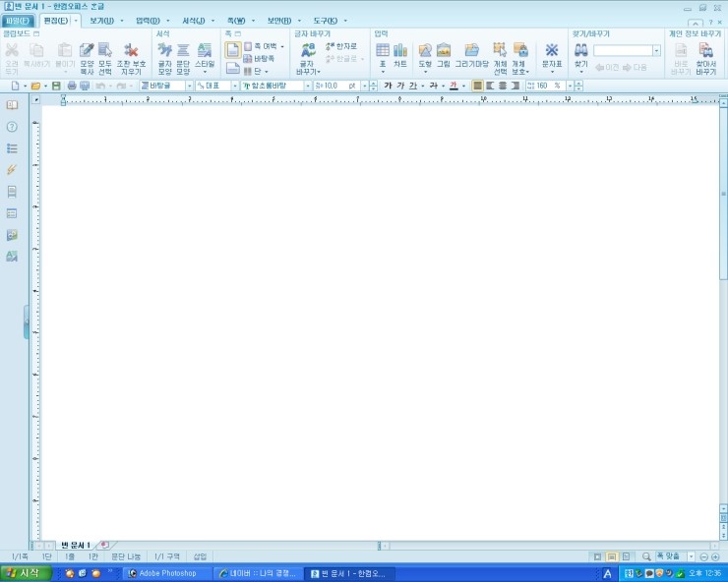Open the 보기(U) view menu
Viewport: 728px width, 582px height.
pyautogui.click(x=101, y=21)
